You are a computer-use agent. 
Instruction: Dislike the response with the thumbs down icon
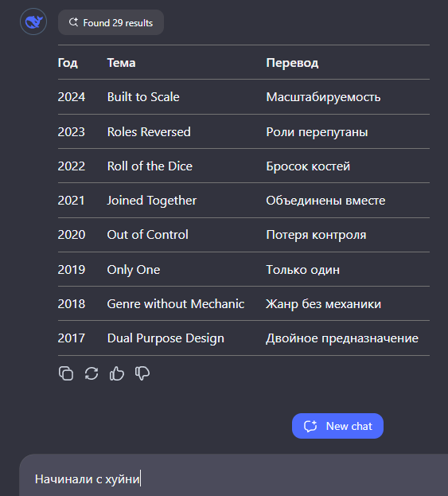click(142, 373)
